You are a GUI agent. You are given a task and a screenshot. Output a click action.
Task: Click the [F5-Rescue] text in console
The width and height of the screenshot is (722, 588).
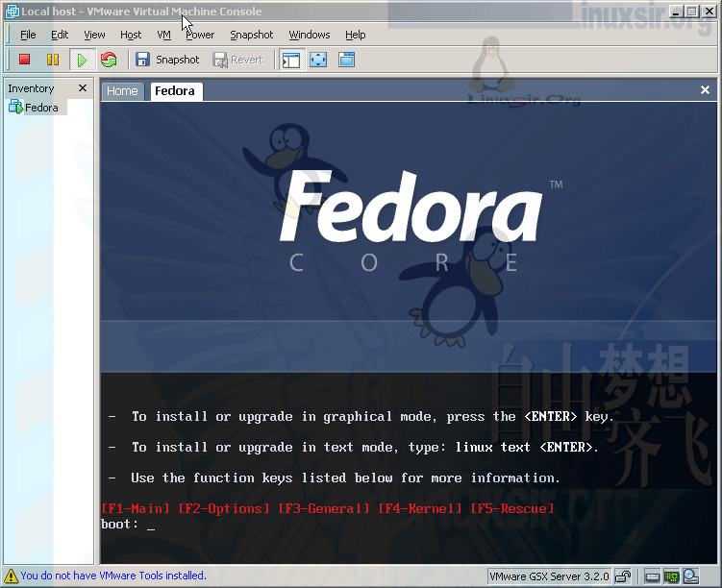(x=512, y=508)
